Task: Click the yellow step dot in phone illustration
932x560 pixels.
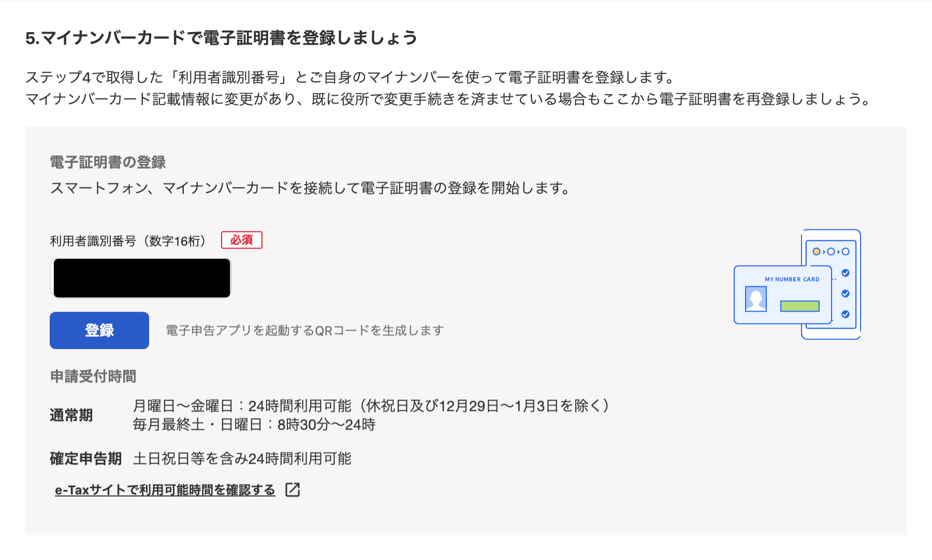Action: tap(817, 252)
